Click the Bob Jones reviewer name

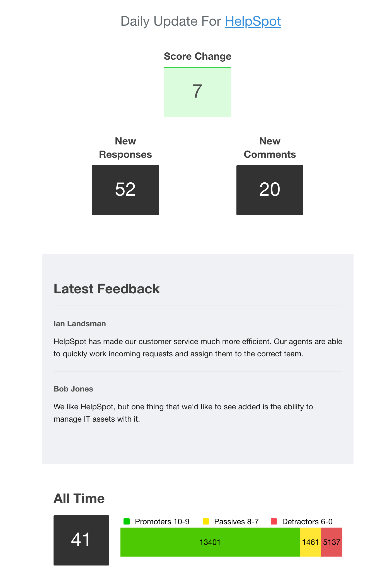[73, 389]
